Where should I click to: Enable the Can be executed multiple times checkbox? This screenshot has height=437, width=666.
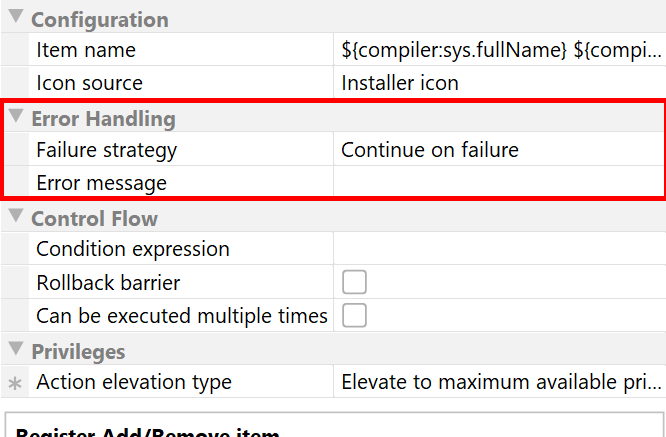point(354,316)
